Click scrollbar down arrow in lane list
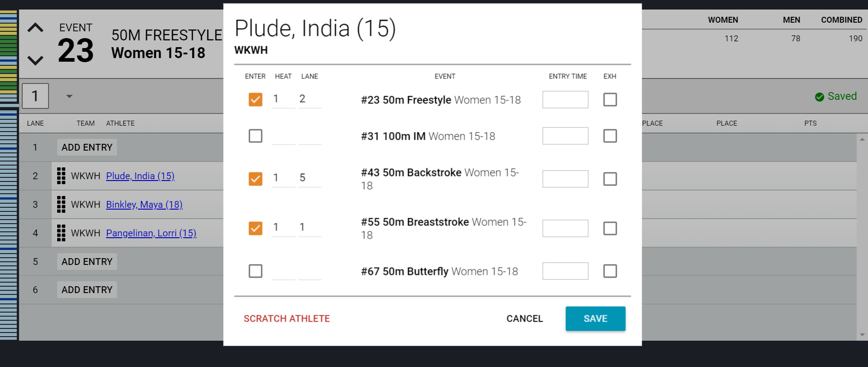The width and height of the screenshot is (868, 367). click(x=862, y=335)
